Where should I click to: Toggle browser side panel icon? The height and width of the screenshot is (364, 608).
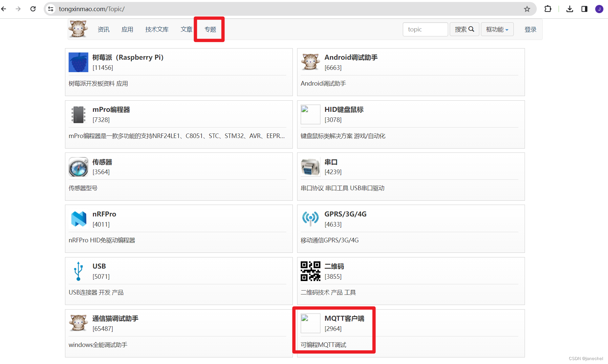tap(584, 9)
